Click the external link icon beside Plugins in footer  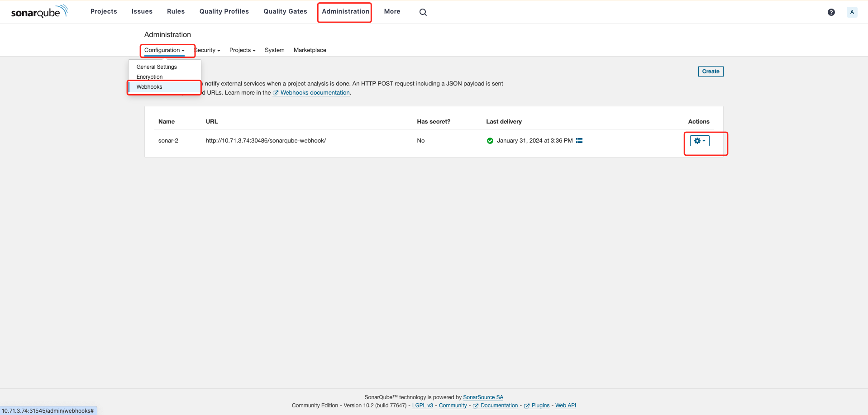pos(526,405)
